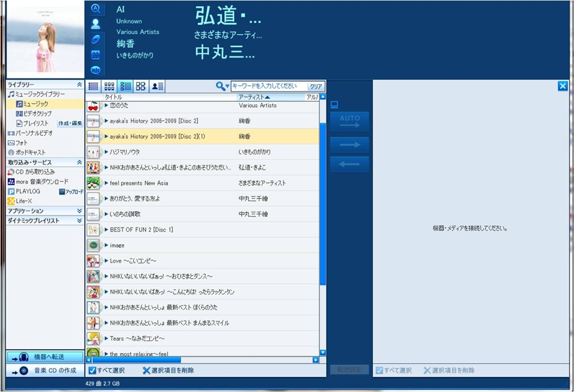This screenshot has height=392, width=574.
Task: Click the left-arrow import from device button
Action: [350, 164]
